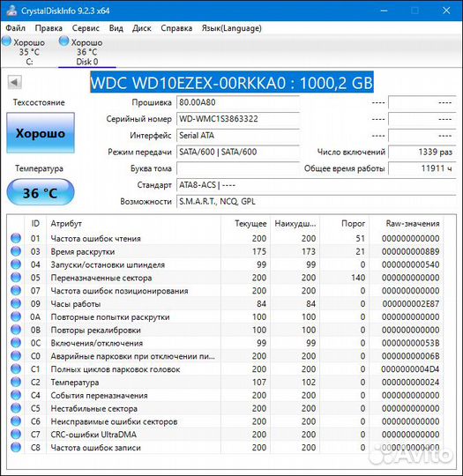This screenshot has height=476, width=463.
Task: Select the Disk 0 tab at 36 °C
Action: 87,52
